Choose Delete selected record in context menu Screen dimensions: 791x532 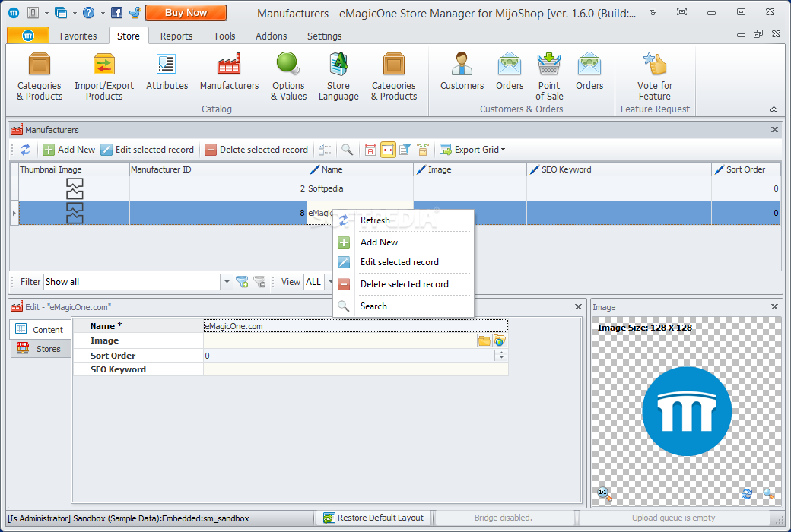point(404,284)
